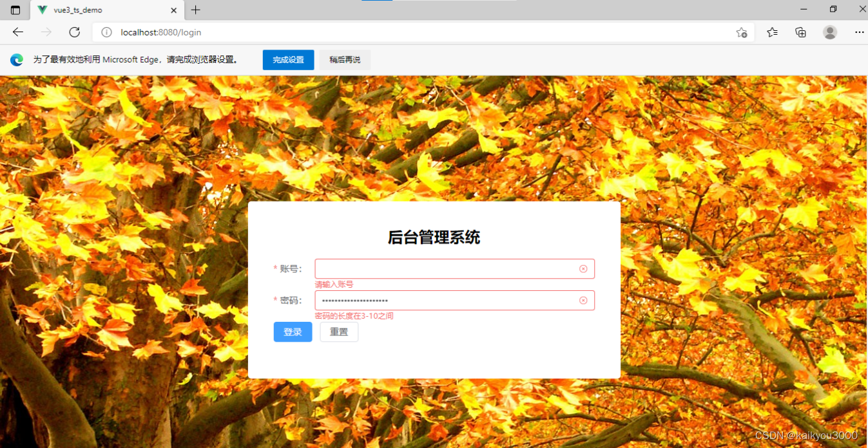Clear the 账号 field using its clear icon

[x=583, y=268]
